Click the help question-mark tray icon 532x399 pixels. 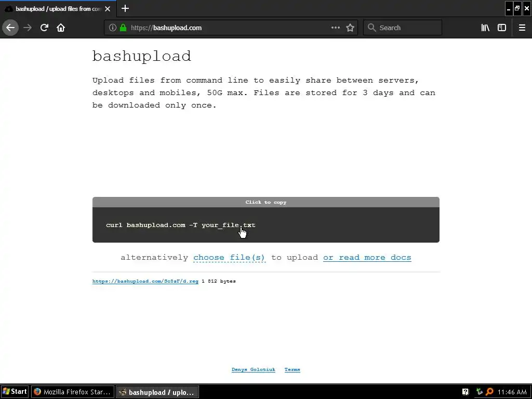coord(465,392)
